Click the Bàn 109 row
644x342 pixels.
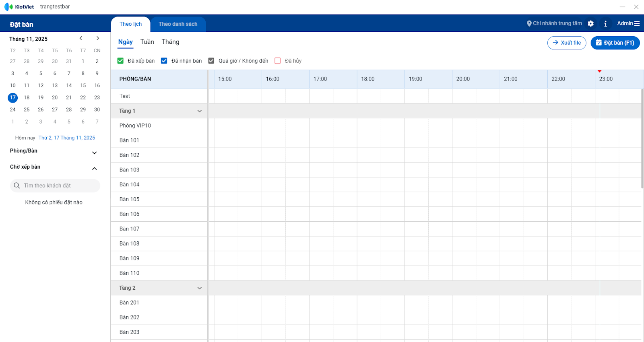click(159, 258)
